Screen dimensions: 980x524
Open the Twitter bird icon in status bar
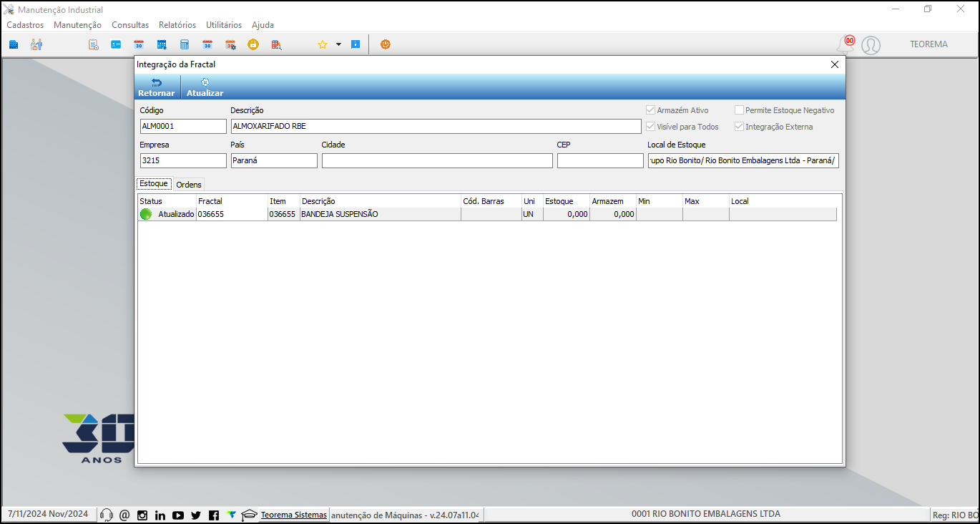click(196, 515)
